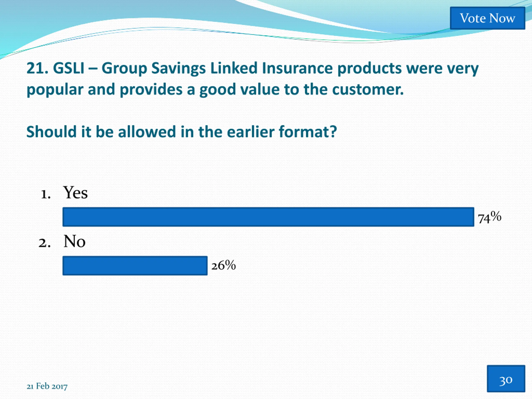Screen dimensions: 532x399
Task: Click the 74% Yes result bar
Action: point(268,217)
